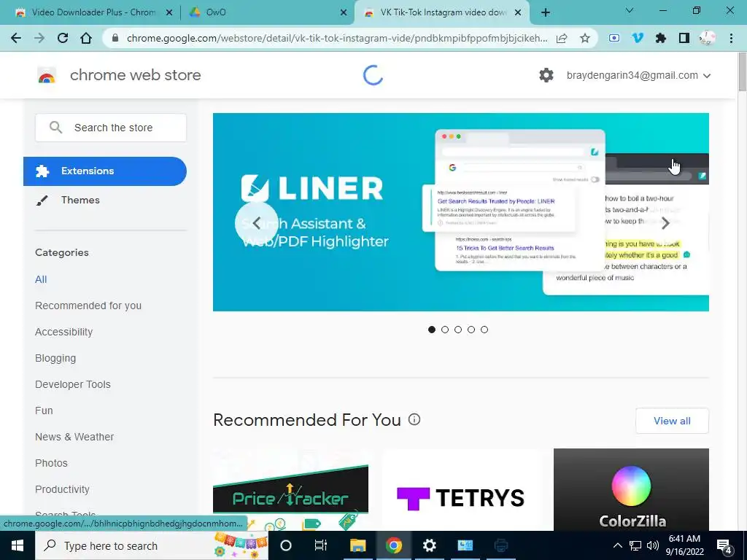Open the LINER featured banner
This screenshot has height=560, width=747.
461,212
